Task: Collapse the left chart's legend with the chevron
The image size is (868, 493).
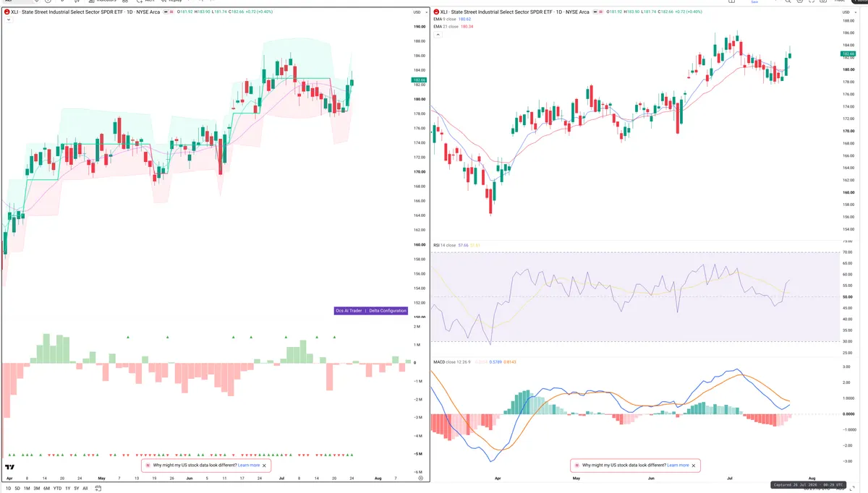Action: (x=7, y=20)
